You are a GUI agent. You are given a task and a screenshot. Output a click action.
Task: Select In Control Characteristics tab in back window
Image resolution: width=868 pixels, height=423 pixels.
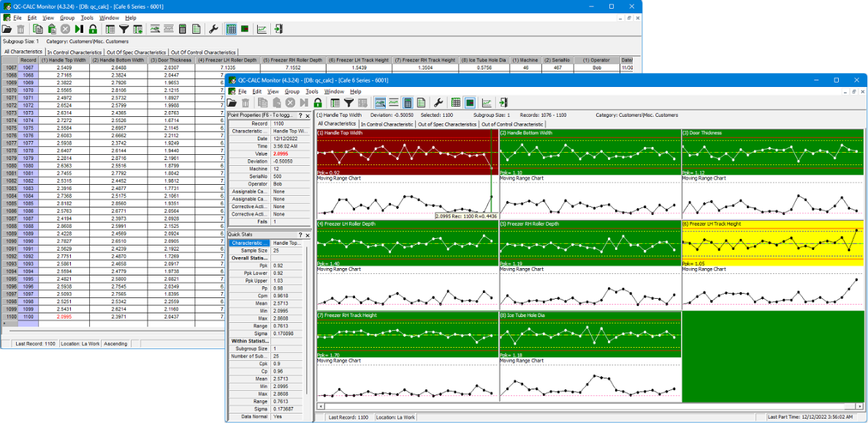click(76, 52)
